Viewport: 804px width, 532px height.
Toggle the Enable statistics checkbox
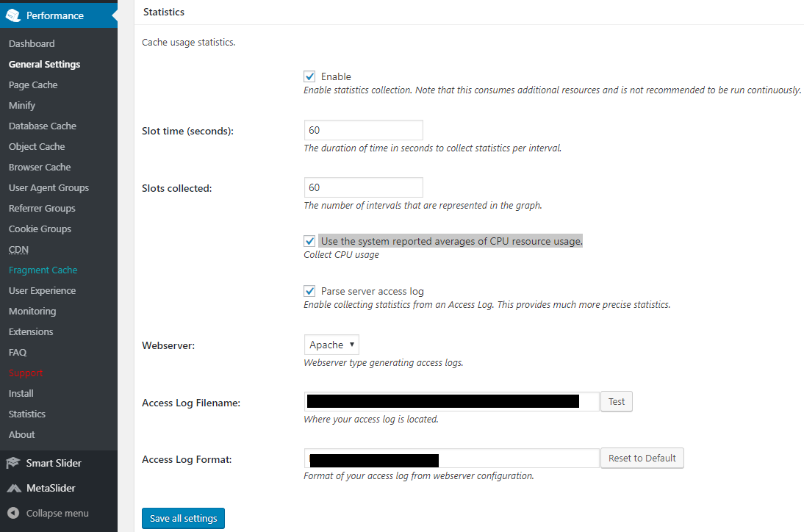309,76
